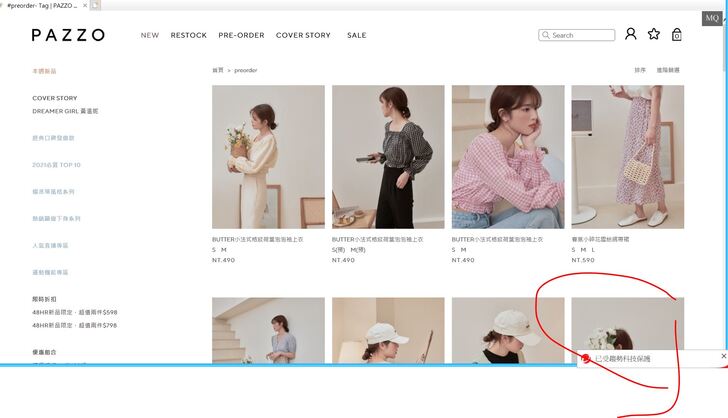Click the COVER STORY sidebar heading
This screenshot has width=728, height=418.
(55, 98)
